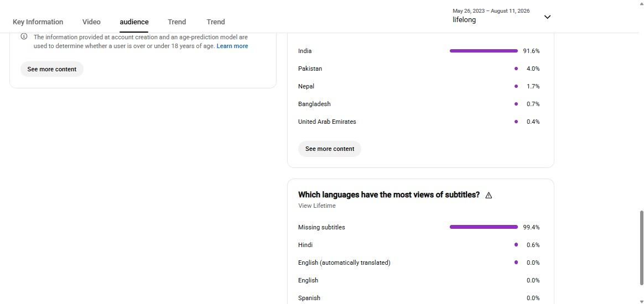Click See more content under age information

(x=52, y=69)
